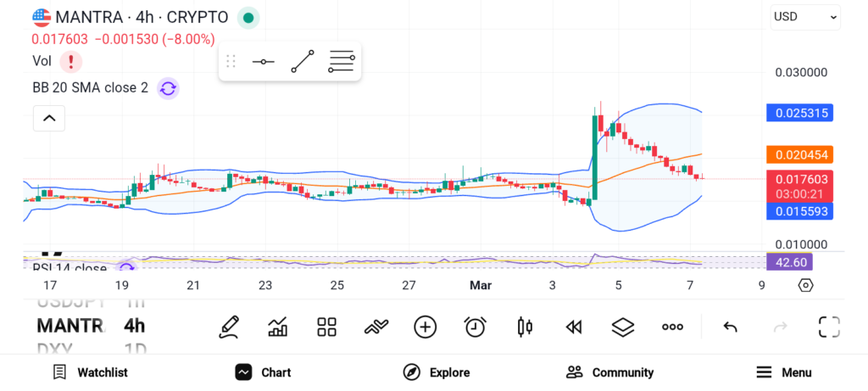Click the drawing toolbar drag handle
868x391 pixels.
[231, 61]
